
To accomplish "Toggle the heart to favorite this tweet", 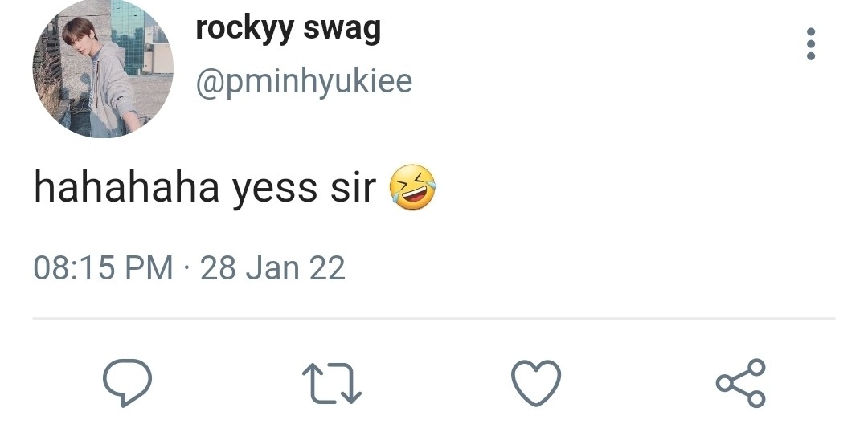I will [536, 382].
